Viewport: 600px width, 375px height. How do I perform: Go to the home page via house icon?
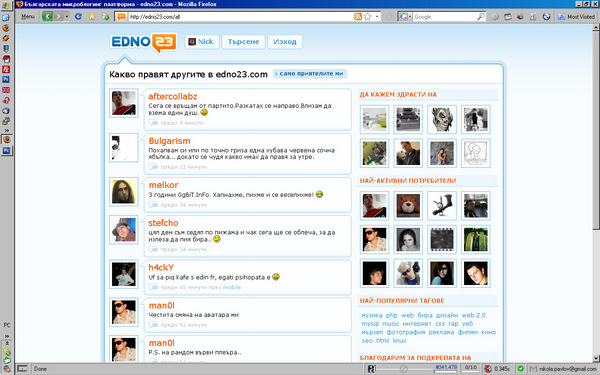[92, 16]
